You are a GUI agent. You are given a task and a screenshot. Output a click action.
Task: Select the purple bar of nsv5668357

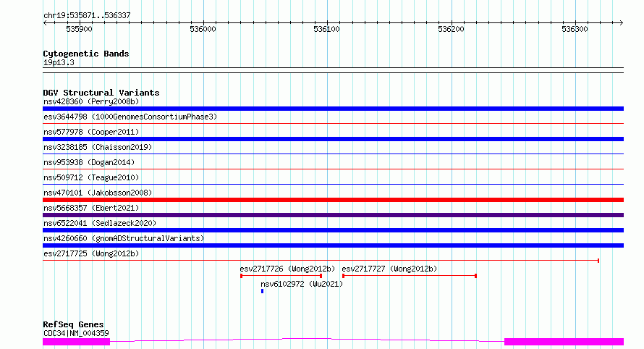coord(333,215)
